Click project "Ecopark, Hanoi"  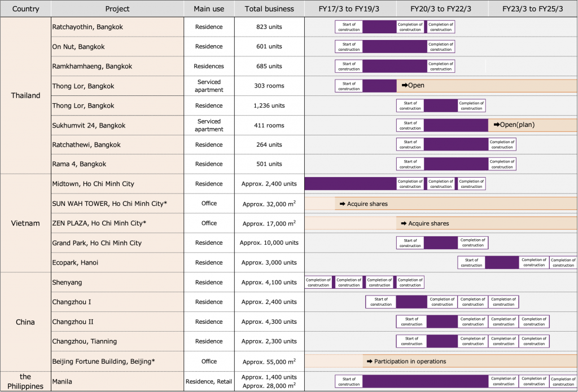click(x=75, y=263)
